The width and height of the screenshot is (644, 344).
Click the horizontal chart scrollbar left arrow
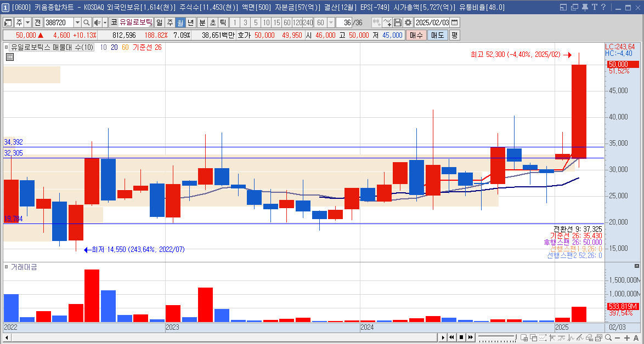[7, 337]
